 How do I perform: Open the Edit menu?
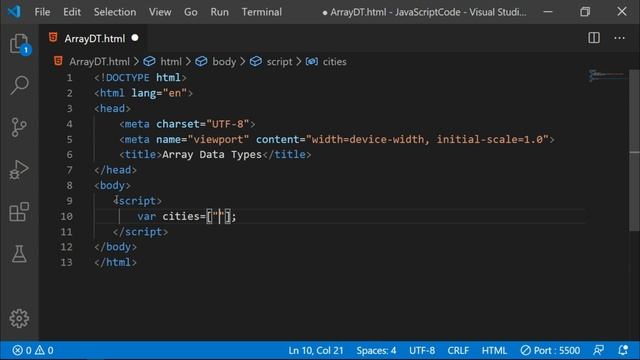(x=72, y=12)
